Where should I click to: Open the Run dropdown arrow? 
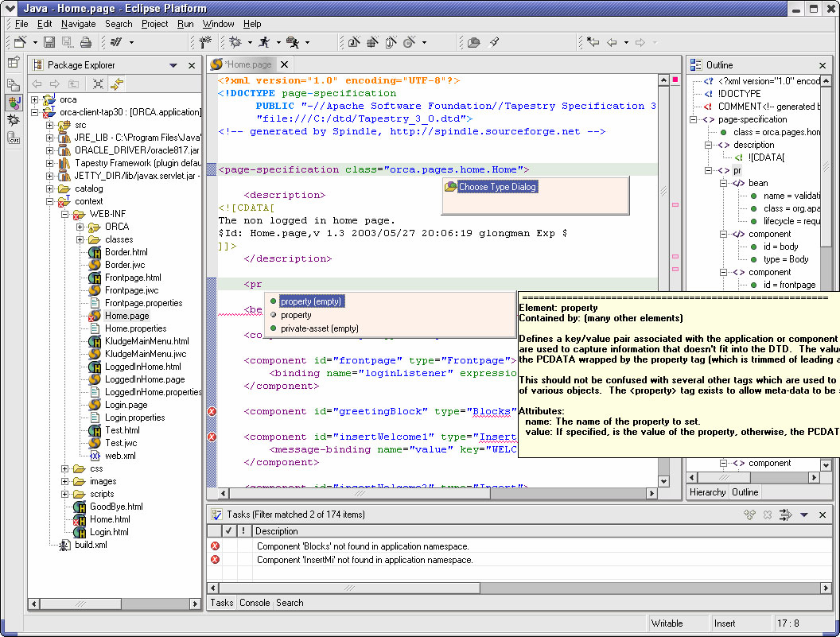point(278,42)
